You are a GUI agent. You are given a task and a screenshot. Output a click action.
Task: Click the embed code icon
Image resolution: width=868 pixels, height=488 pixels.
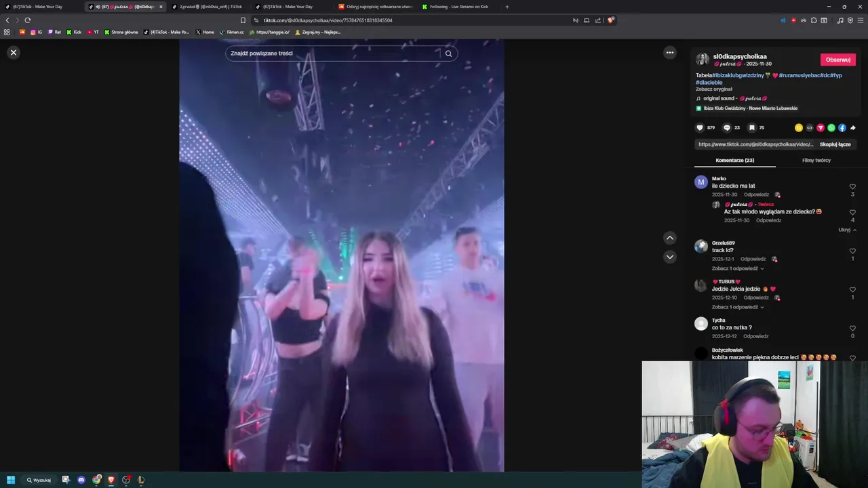810,127
